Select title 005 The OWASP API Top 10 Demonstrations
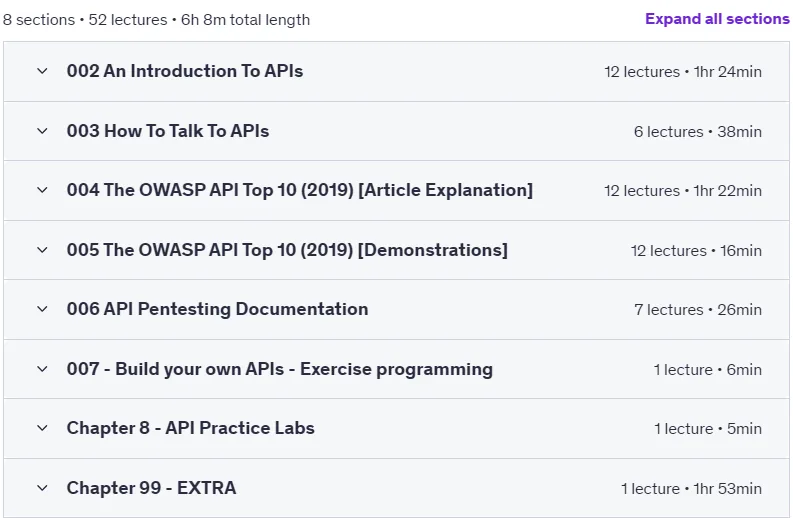This screenshot has height=518, width=793. (x=287, y=250)
